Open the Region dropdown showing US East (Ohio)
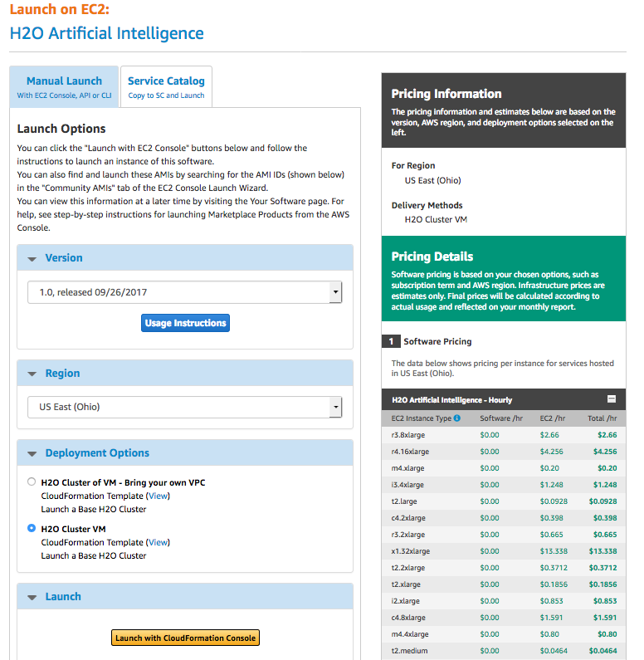This screenshot has width=644, height=660. pos(185,407)
